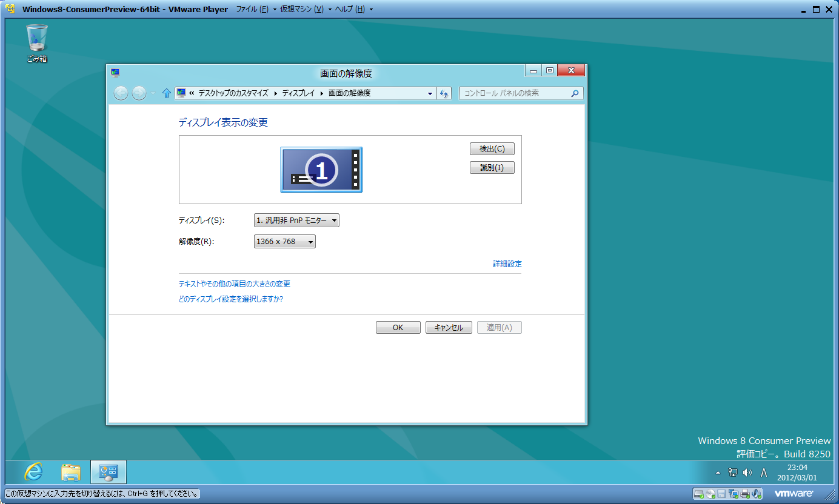
Task: Maximize the 画面の解像度 window
Action: click(x=549, y=71)
